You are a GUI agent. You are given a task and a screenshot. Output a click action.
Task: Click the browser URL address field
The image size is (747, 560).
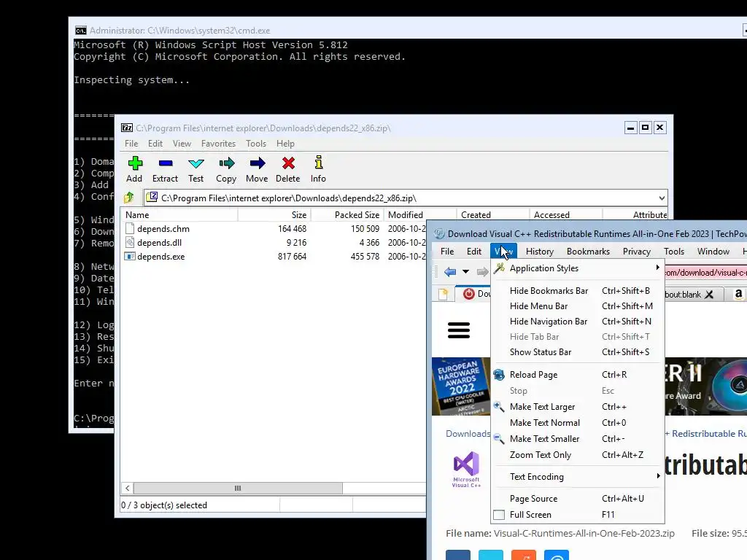706,273
